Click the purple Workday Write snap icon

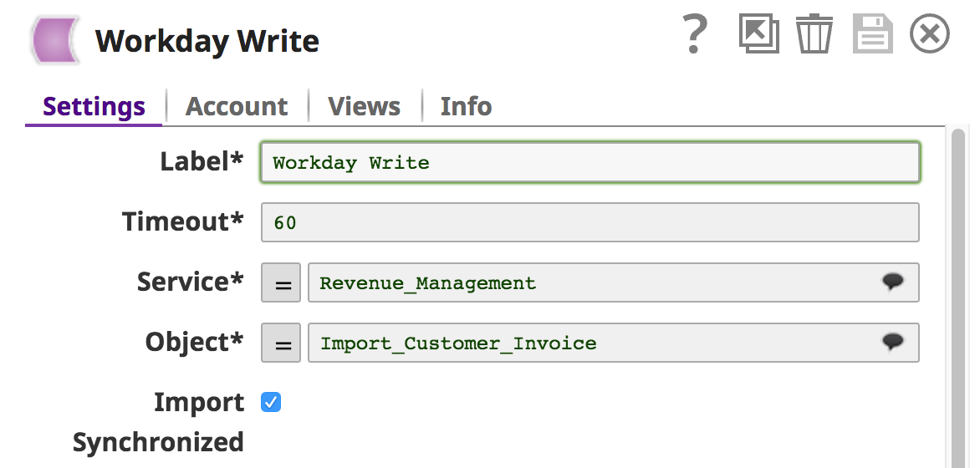[x=56, y=40]
